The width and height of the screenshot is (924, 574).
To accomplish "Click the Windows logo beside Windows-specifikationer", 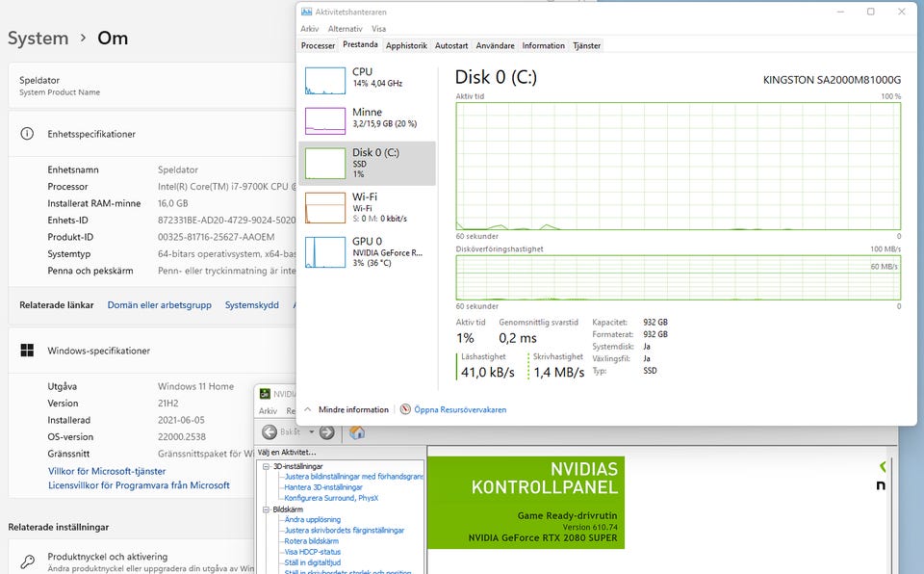I will 27,351.
